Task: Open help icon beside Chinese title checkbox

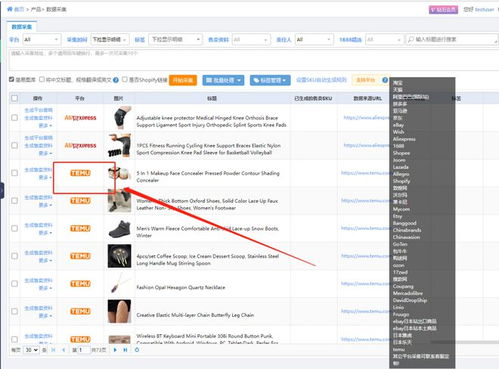Action: tap(116, 80)
